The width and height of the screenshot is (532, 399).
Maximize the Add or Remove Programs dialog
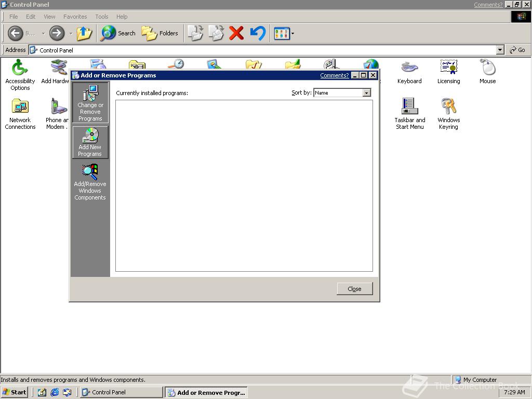coord(363,75)
